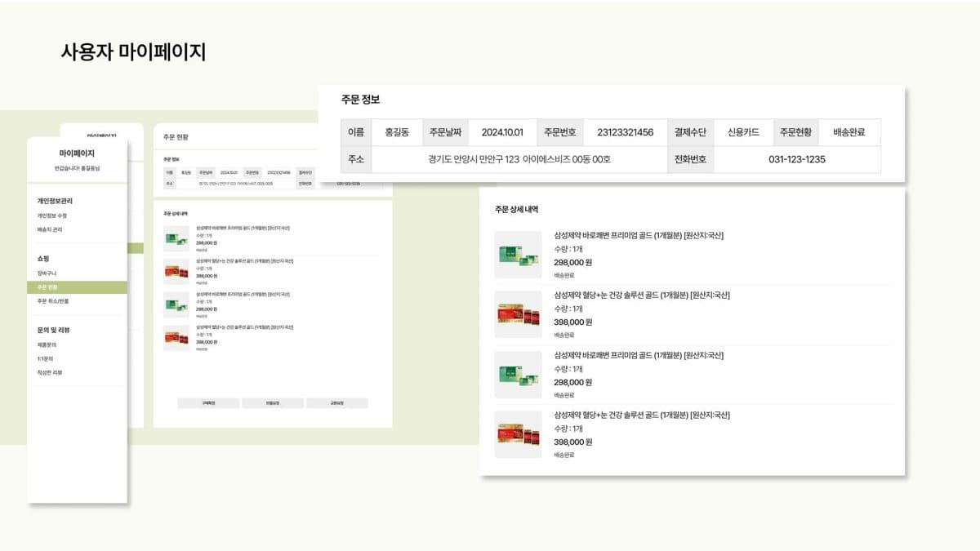Open 주문 취소/반품 in the sidebar
980x551 pixels.
53,301
